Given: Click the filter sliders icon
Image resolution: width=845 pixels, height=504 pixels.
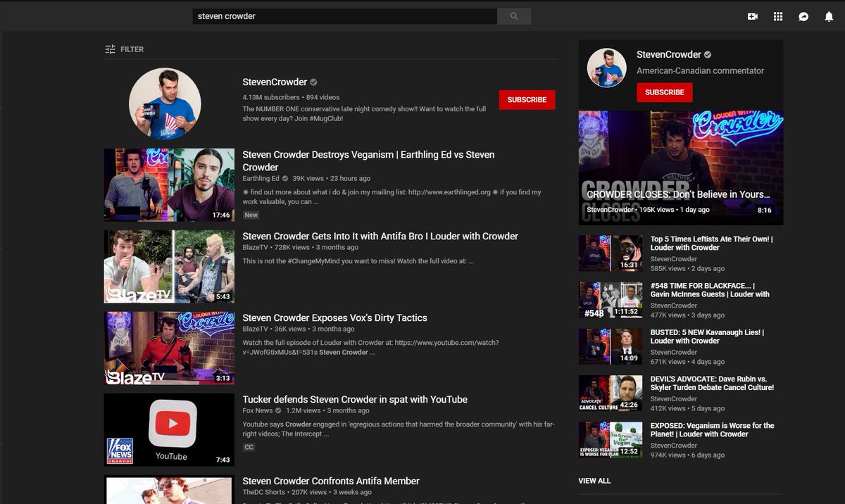Looking at the screenshot, I should (110, 49).
